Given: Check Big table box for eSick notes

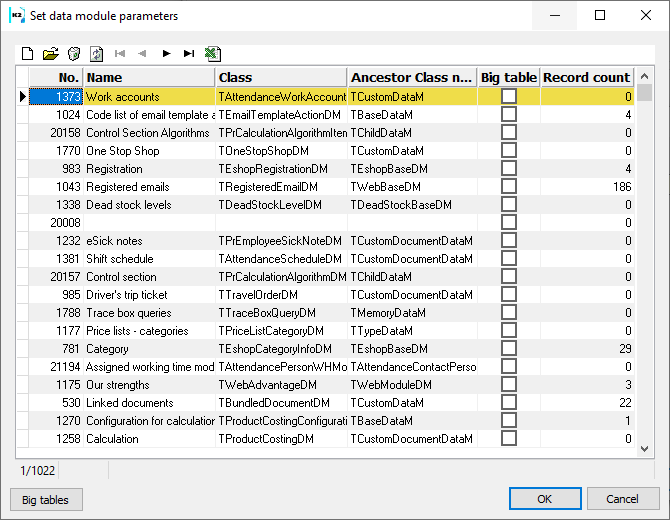Looking at the screenshot, I should (x=508, y=241).
